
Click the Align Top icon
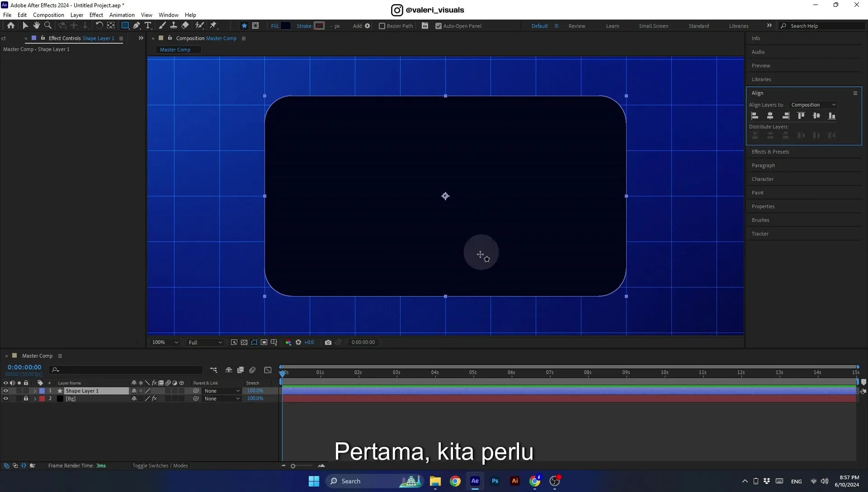801,116
